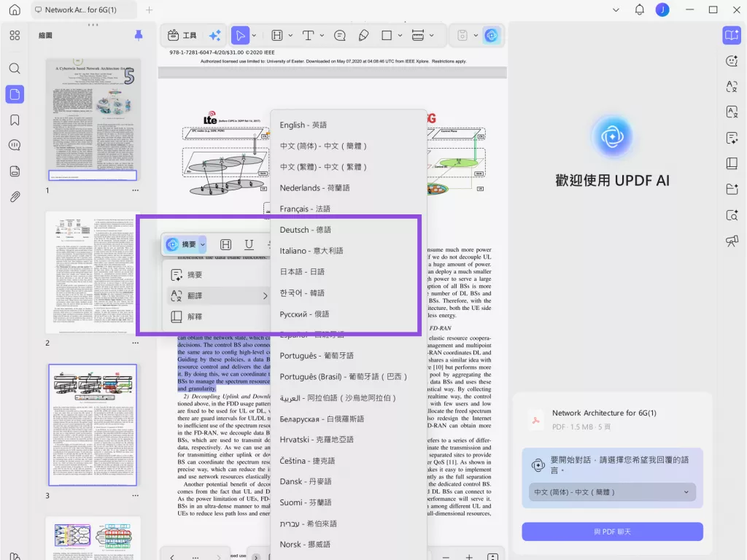Click the AI sparkle icon in the toolbar

pyautogui.click(x=214, y=35)
